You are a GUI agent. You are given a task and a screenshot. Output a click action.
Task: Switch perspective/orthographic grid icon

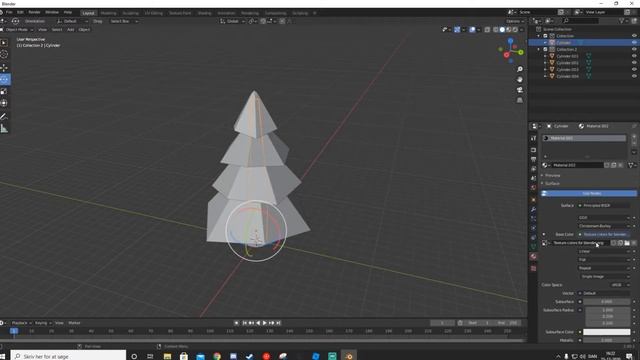[520, 100]
